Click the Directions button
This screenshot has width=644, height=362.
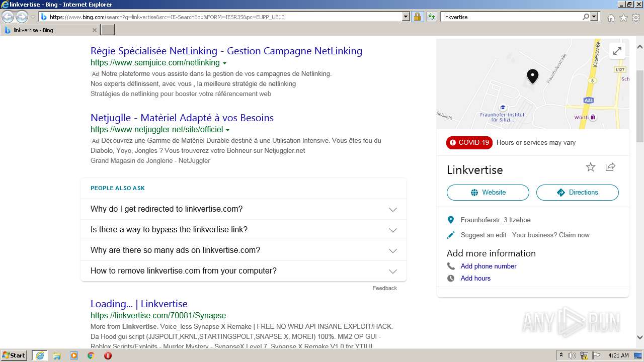coord(578,193)
